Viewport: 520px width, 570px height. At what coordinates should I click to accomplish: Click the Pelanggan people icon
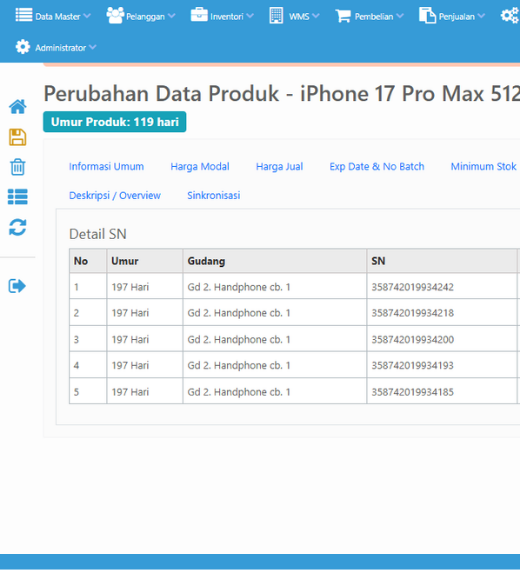115,15
